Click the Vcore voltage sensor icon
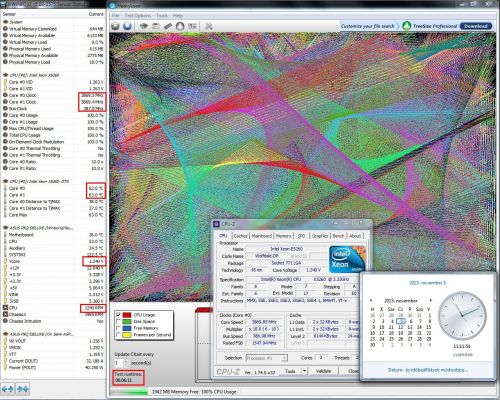 pos(5,261)
